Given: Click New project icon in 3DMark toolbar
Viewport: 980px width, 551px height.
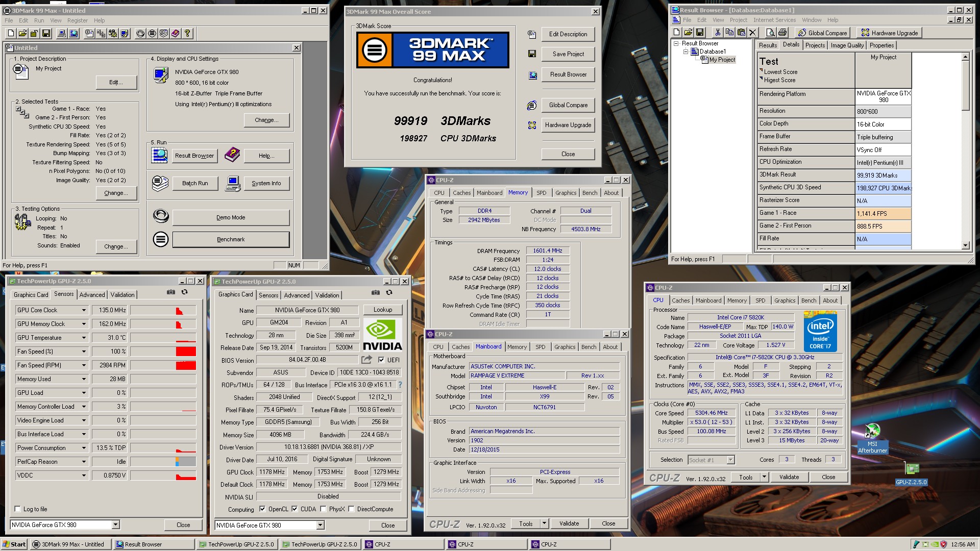Looking at the screenshot, I should point(11,33).
